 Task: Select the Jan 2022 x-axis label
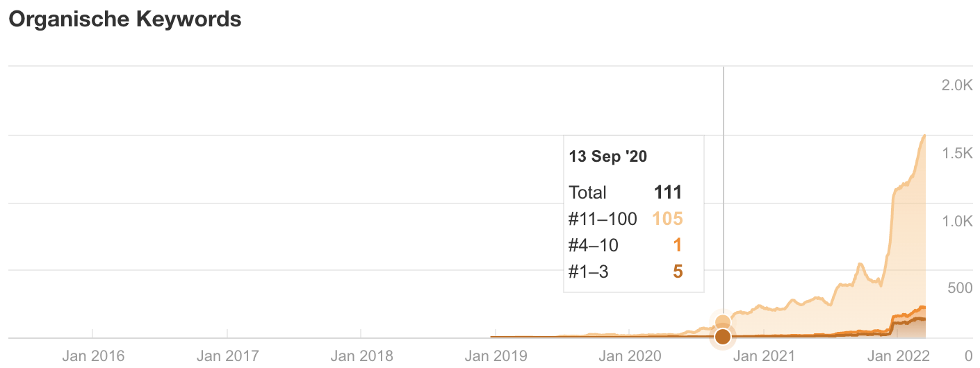[x=899, y=356]
